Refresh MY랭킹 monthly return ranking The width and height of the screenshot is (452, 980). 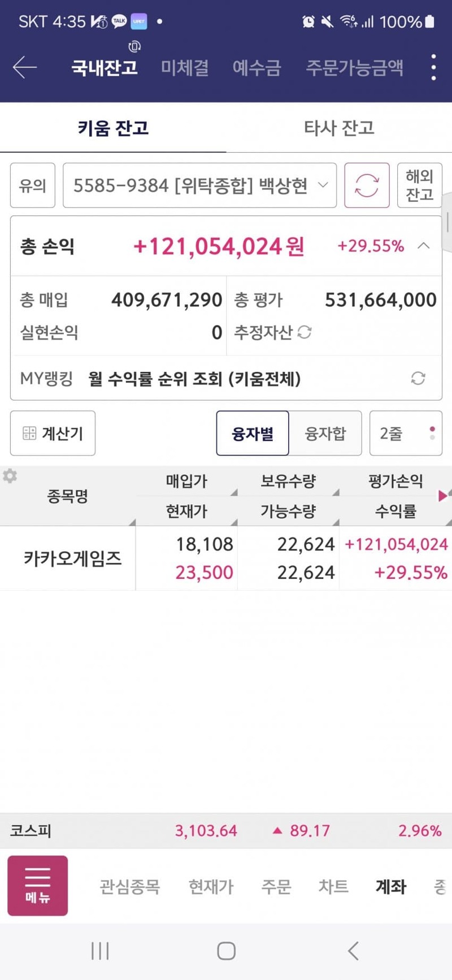tap(418, 378)
